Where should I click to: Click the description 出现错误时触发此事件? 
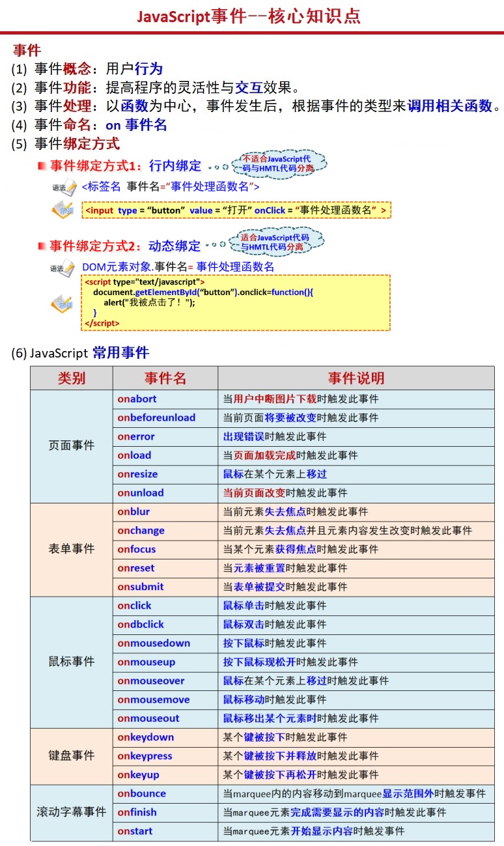coord(275,436)
